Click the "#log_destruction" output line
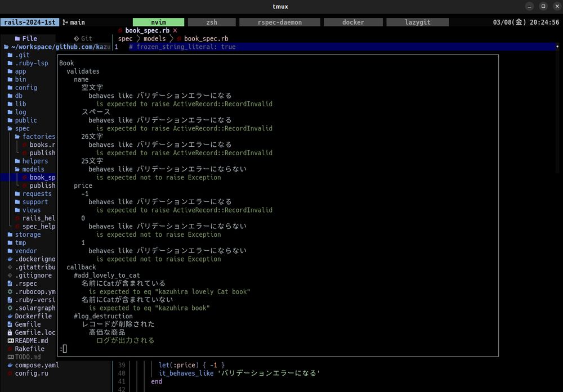 103,316
